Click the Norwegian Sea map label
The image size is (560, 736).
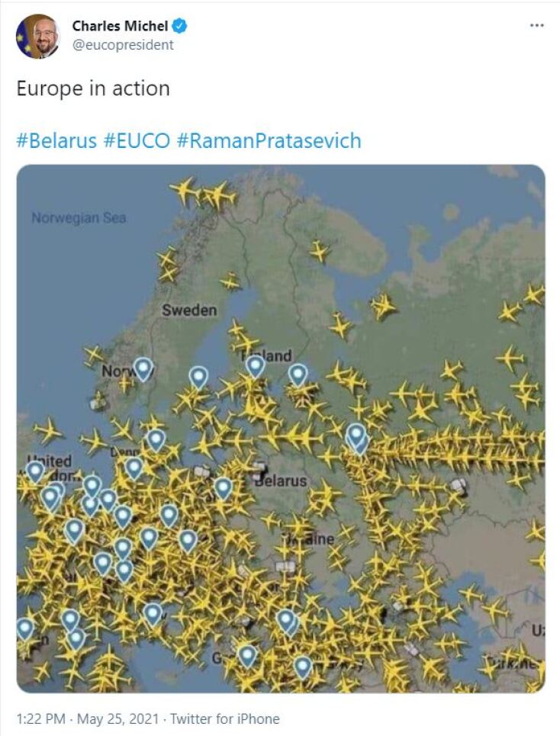click(79, 218)
